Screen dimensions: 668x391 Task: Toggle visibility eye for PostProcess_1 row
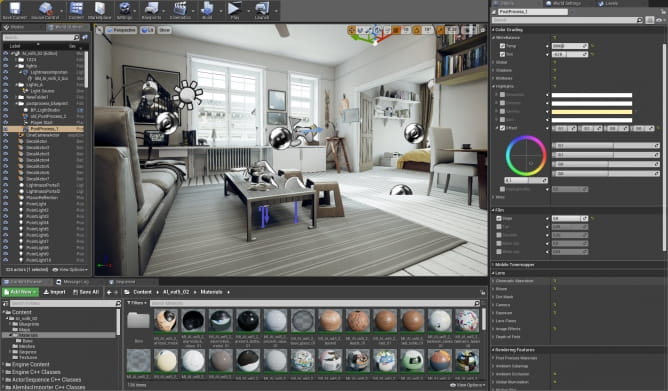[x=5, y=129]
